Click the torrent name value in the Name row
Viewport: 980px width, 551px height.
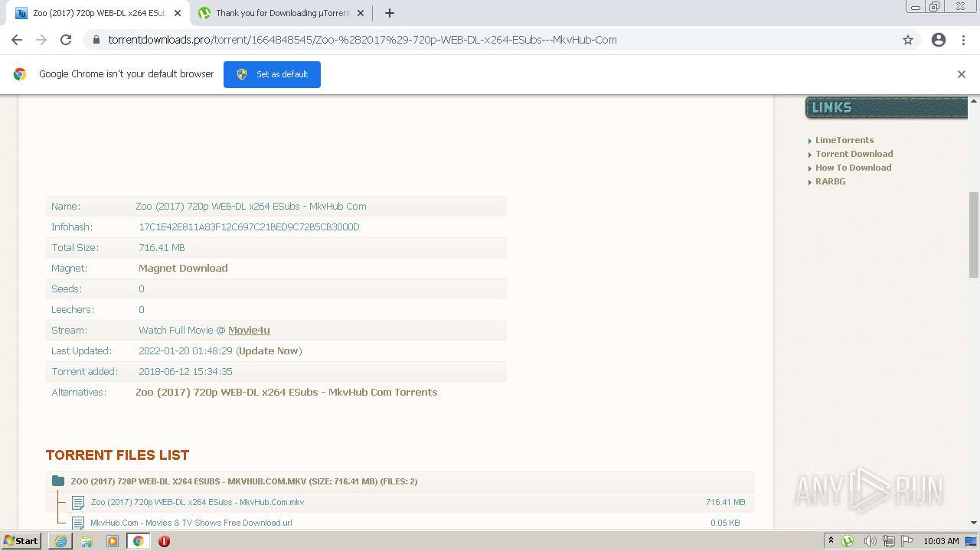pyautogui.click(x=251, y=206)
